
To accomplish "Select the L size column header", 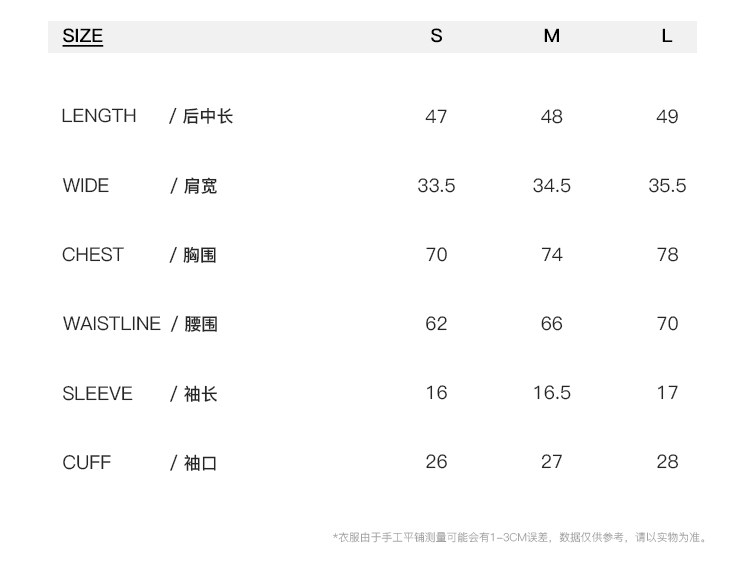I will (x=667, y=36).
